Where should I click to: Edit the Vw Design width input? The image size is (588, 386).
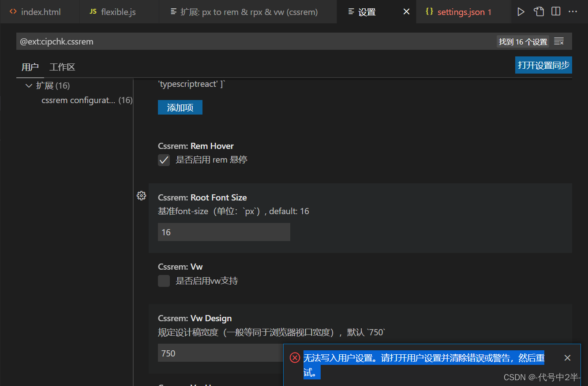[220, 353]
